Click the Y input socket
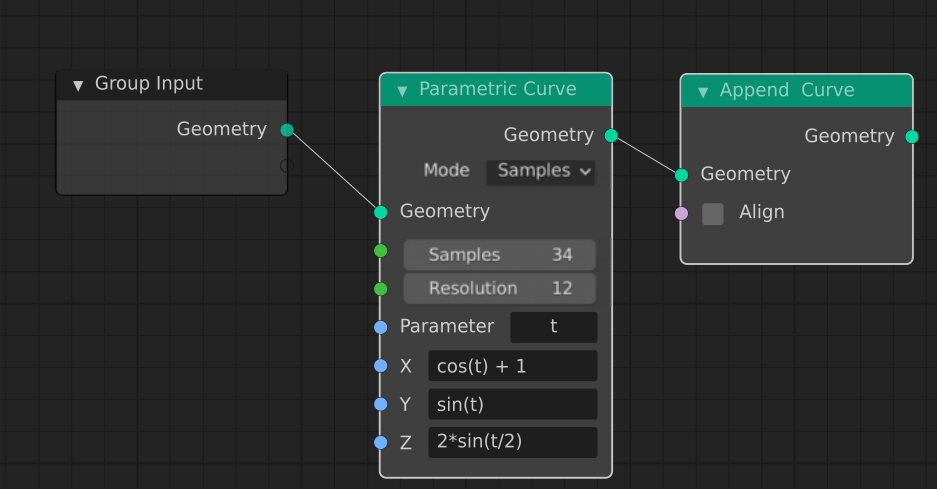The height and width of the screenshot is (489, 937). 381,404
